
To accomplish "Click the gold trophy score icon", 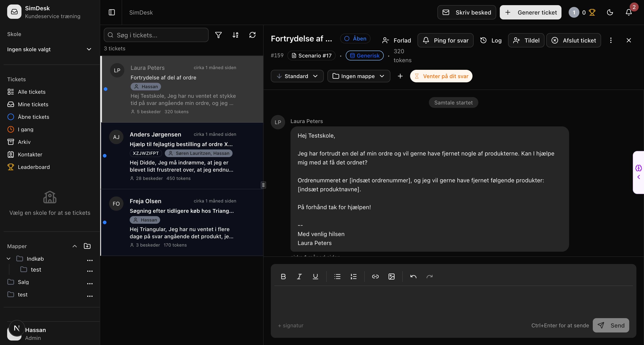I will [x=592, y=12].
